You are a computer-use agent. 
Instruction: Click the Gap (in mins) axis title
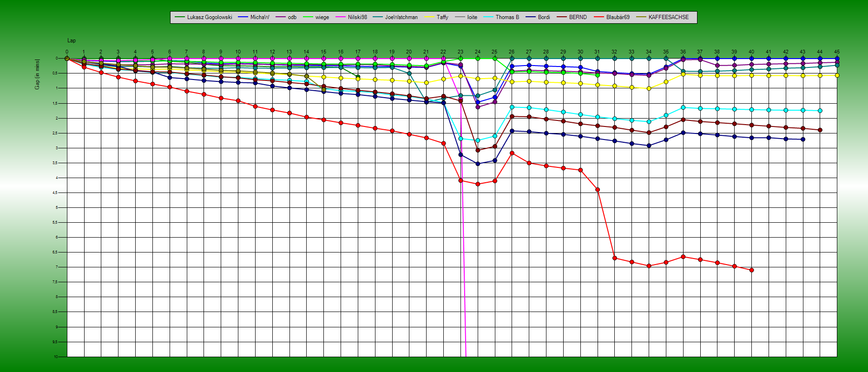point(37,74)
